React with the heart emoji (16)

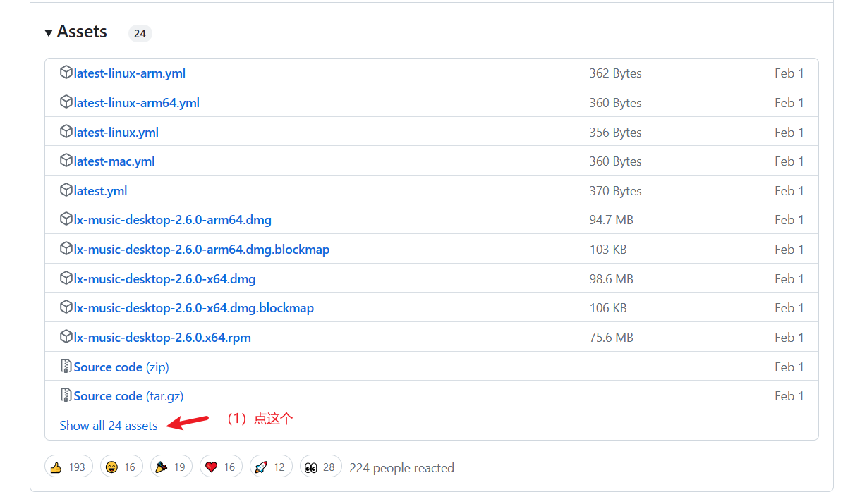(x=221, y=467)
